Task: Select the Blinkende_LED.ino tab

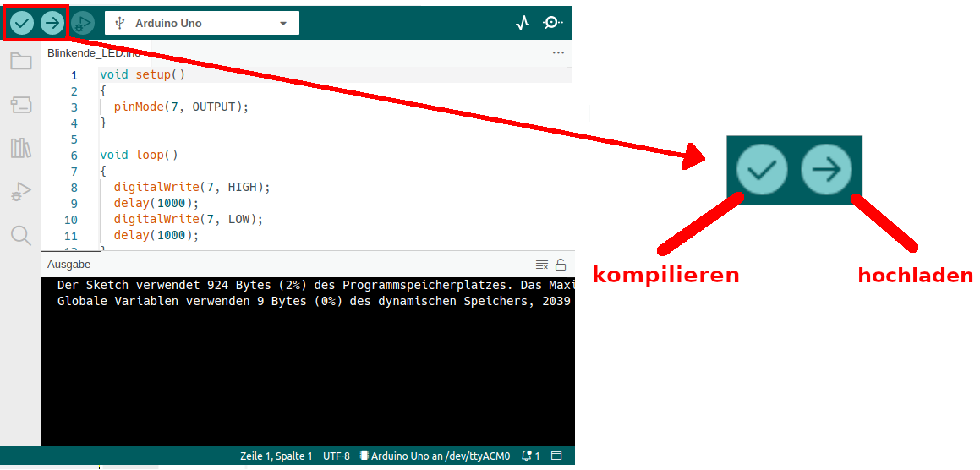Action: point(93,52)
